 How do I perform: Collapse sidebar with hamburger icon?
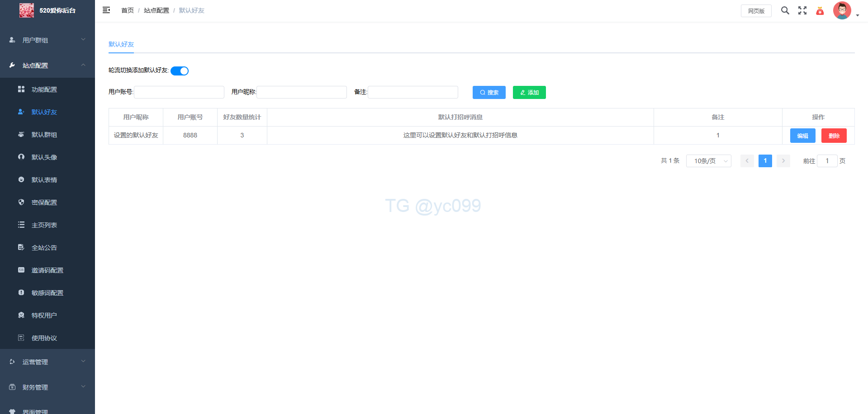click(106, 10)
